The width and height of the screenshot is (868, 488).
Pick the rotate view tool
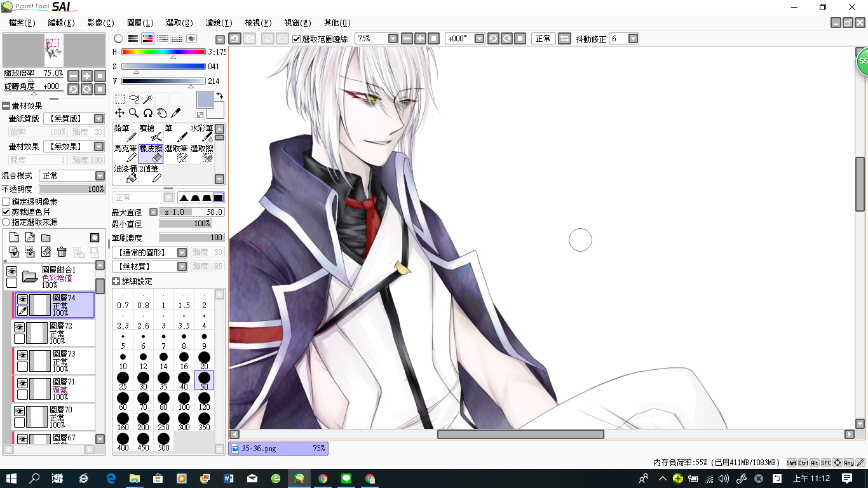click(147, 113)
